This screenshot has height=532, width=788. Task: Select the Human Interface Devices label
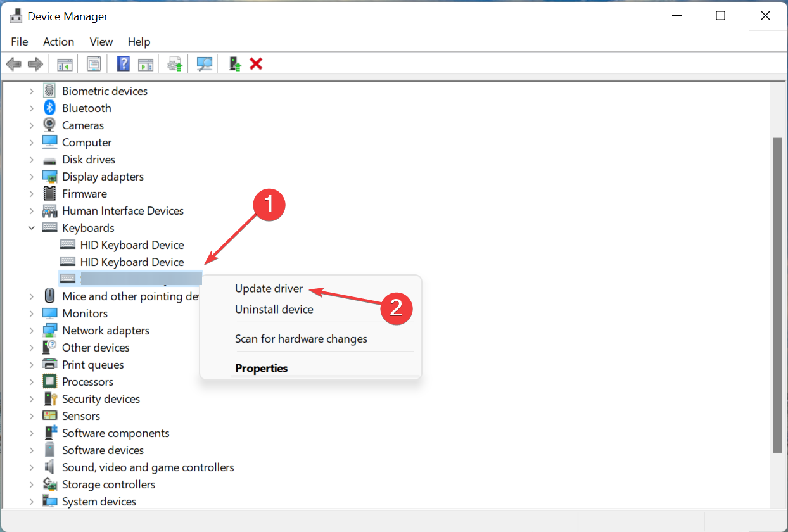[123, 211]
